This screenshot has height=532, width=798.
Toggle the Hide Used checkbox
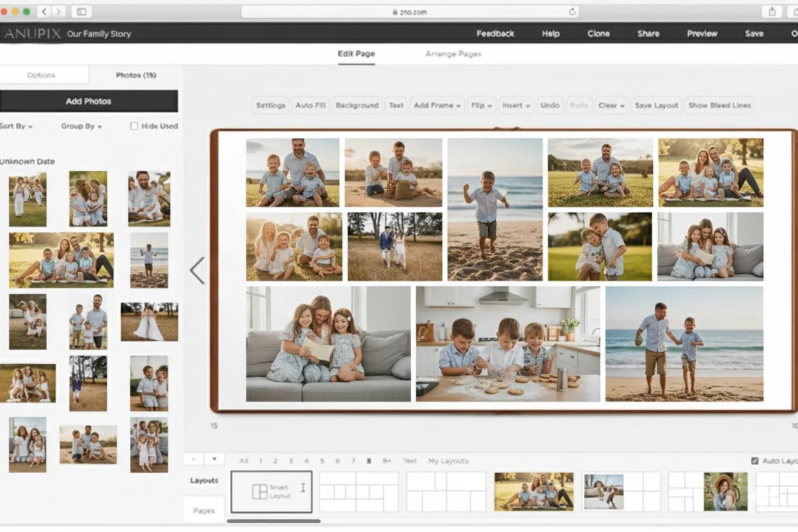click(134, 126)
